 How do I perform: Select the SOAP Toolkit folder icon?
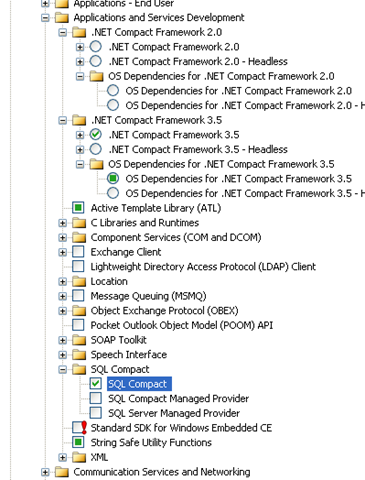coord(79,340)
